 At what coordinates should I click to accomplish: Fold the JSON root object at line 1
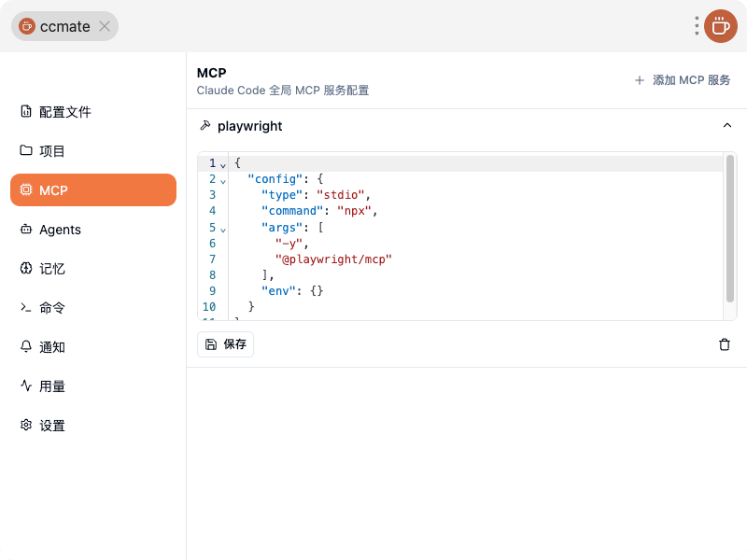tap(223, 164)
